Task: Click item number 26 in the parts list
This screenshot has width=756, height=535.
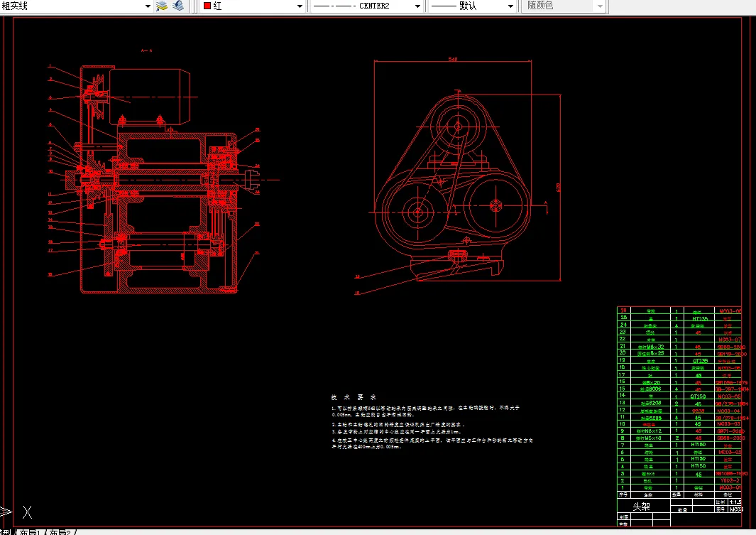Action: click(624, 311)
